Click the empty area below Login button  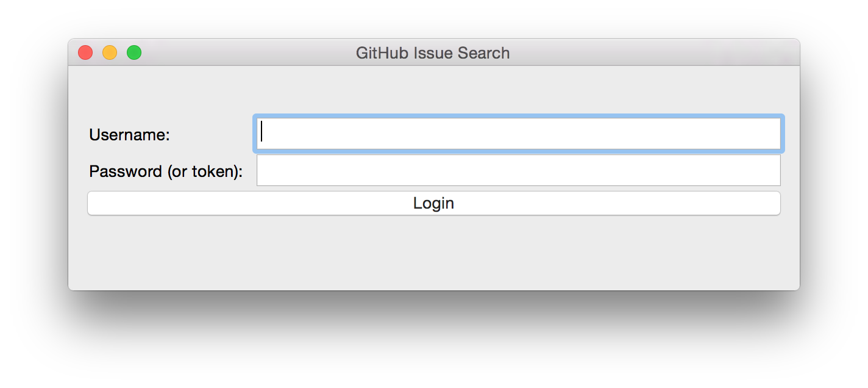coord(433,253)
